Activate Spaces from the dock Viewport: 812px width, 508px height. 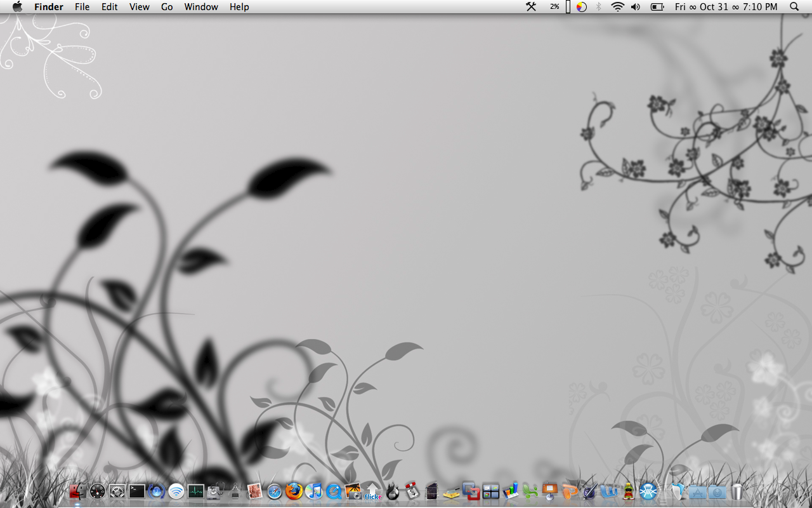[x=491, y=491]
